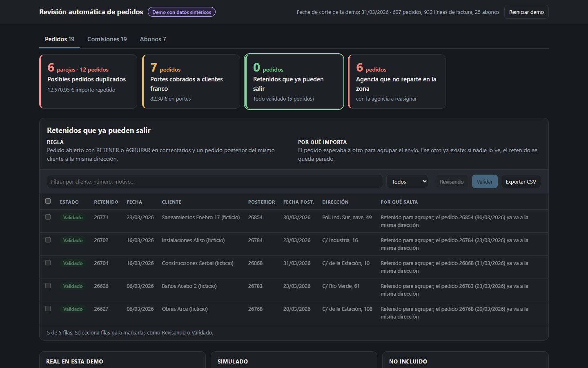Click the FECHA POST. column header
Screen dimensions: 588x368
[298, 202]
